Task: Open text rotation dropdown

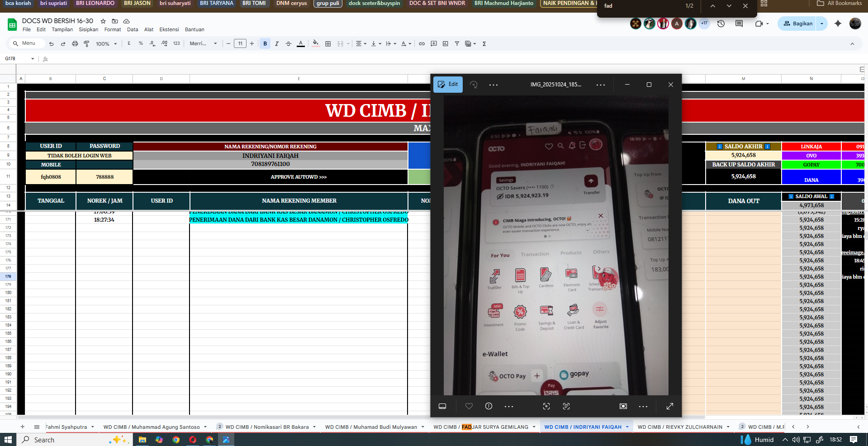Action: 406,44
